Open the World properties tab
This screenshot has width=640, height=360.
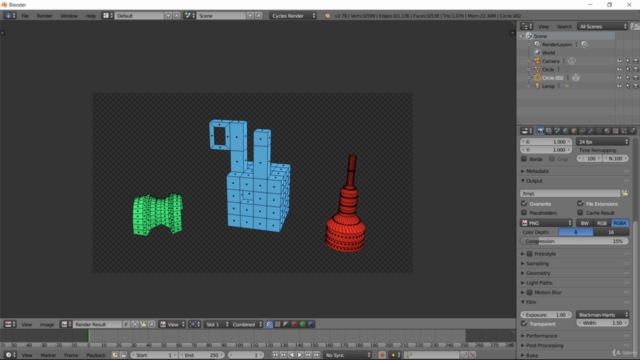point(565,131)
